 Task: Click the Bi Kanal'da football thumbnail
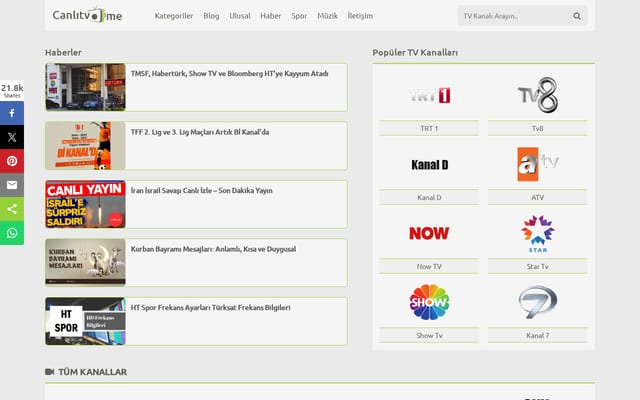[x=85, y=145]
